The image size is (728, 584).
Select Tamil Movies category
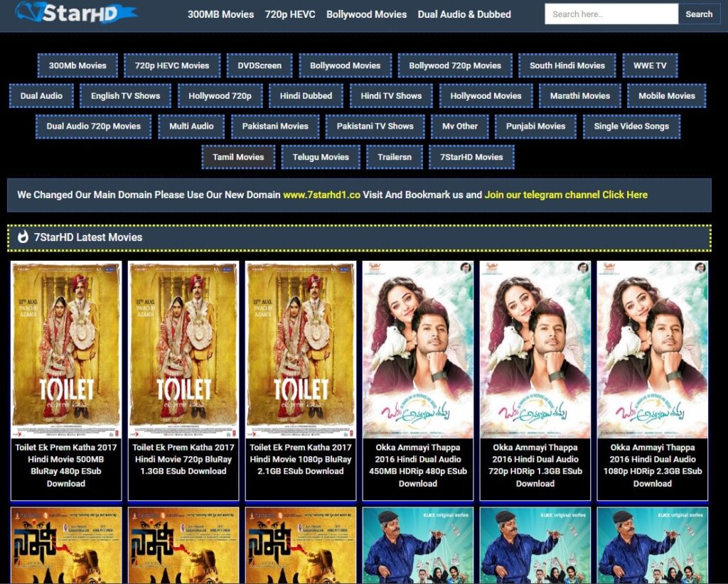(x=238, y=157)
